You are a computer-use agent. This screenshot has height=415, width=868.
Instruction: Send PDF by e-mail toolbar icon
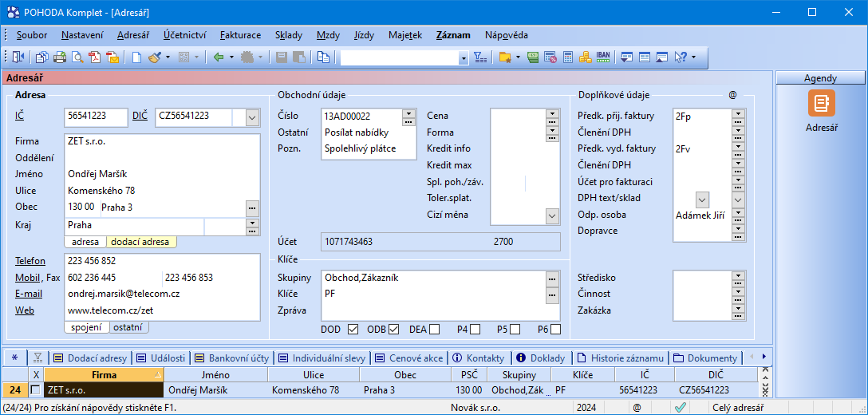[x=112, y=57]
